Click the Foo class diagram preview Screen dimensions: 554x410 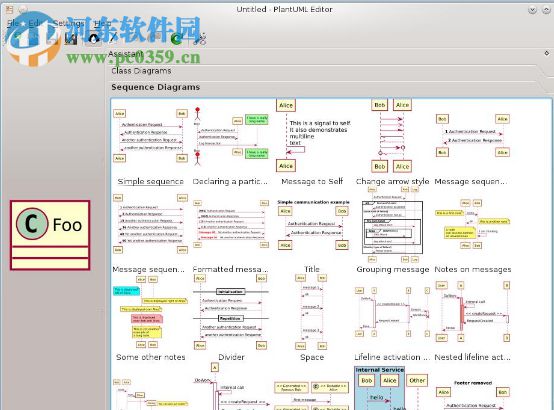tap(50, 235)
